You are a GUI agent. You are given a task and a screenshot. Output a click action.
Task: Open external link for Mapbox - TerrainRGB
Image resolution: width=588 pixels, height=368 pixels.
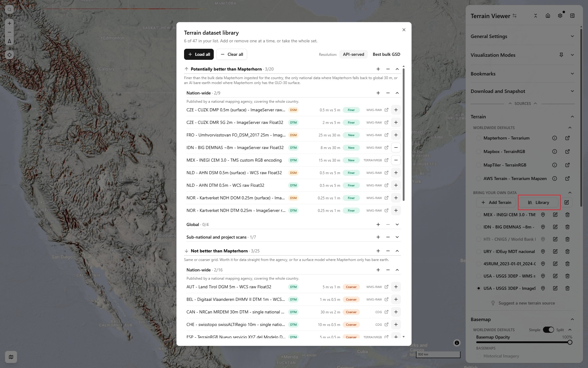(567, 151)
